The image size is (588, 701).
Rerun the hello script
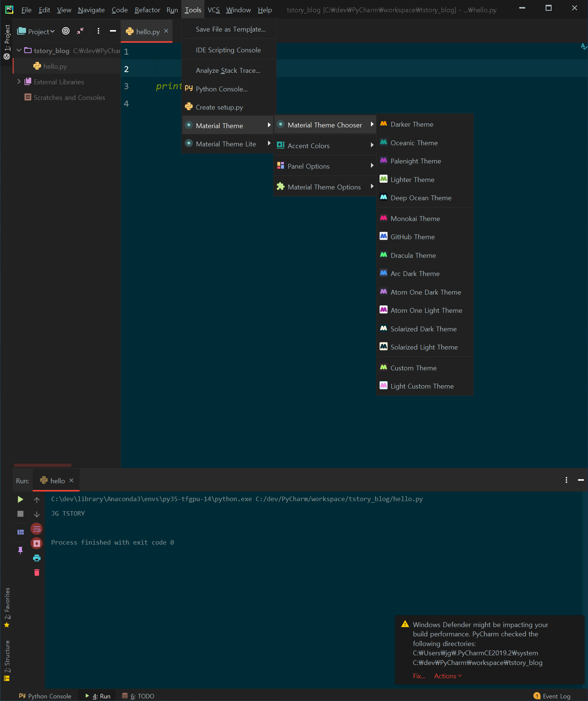click(x=20, y=499)
